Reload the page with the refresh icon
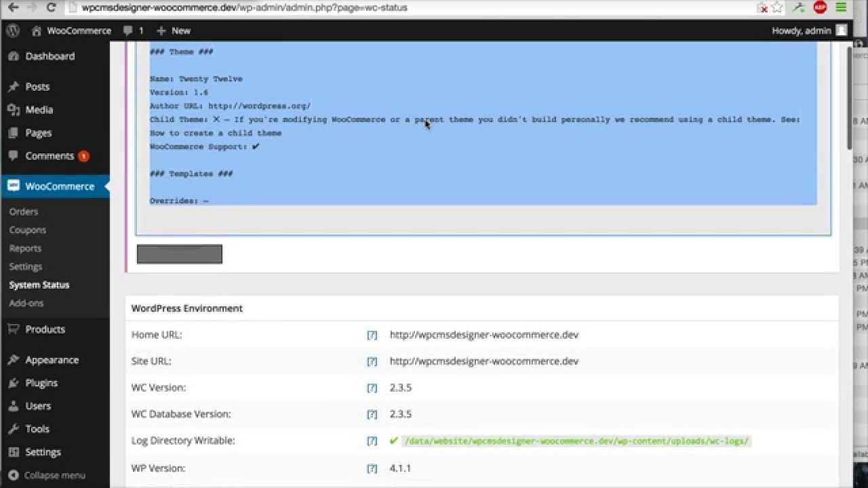The height and width of the screenshot is (488, 868). click(51, 7)
